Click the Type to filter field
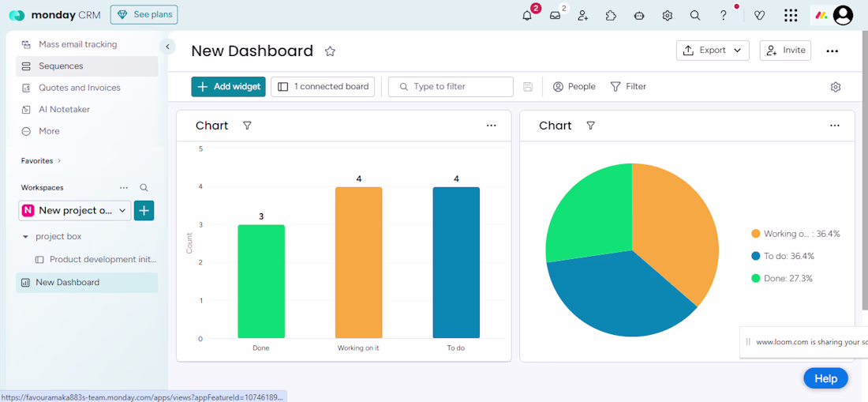 [x=451, y=87]
